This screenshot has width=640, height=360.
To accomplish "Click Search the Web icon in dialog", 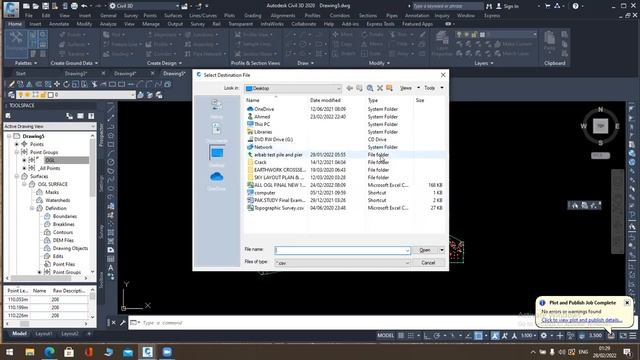I will [x=370, y=88].
